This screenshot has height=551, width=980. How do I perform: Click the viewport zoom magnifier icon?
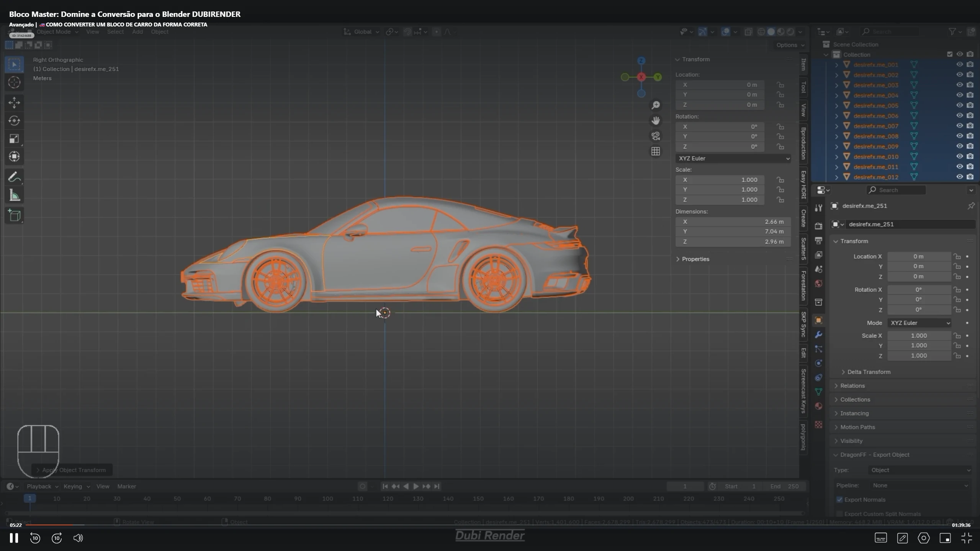tap(656, 105)
